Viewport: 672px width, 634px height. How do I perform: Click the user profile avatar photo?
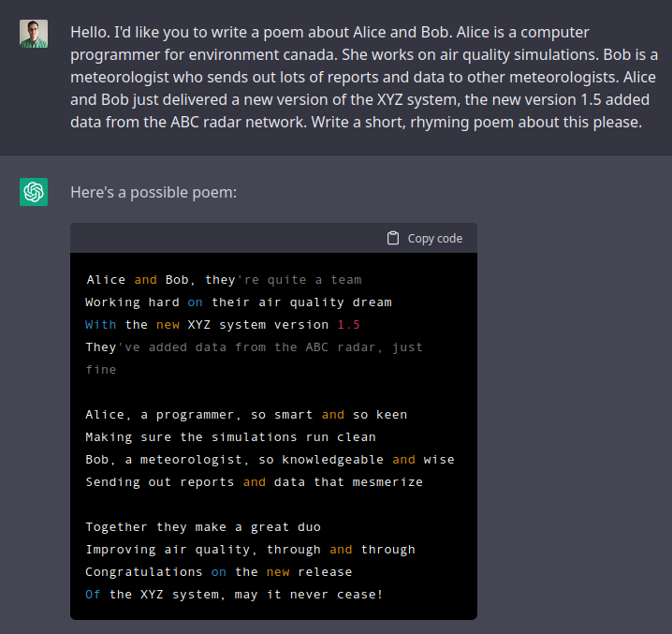(x=34, y=34)
